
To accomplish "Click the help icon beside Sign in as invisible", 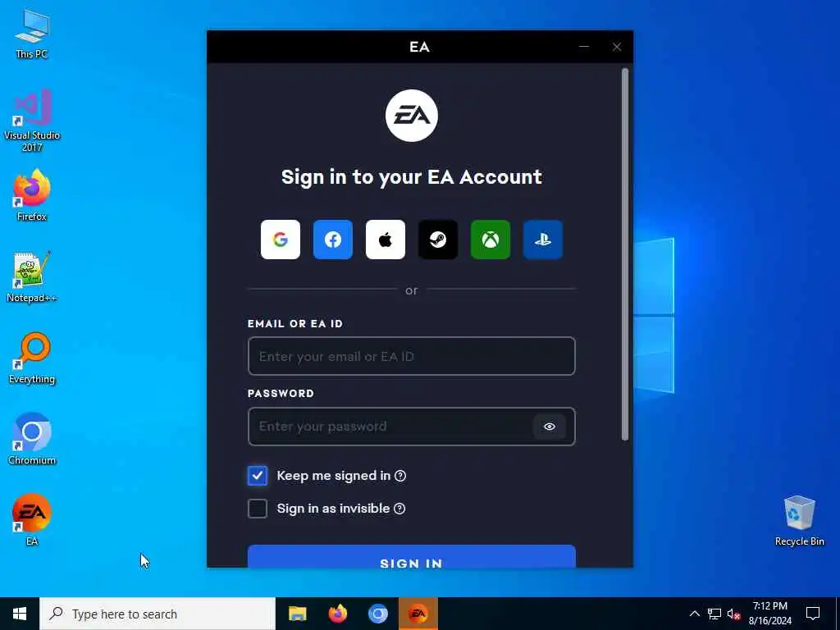I will pos(399,509).
